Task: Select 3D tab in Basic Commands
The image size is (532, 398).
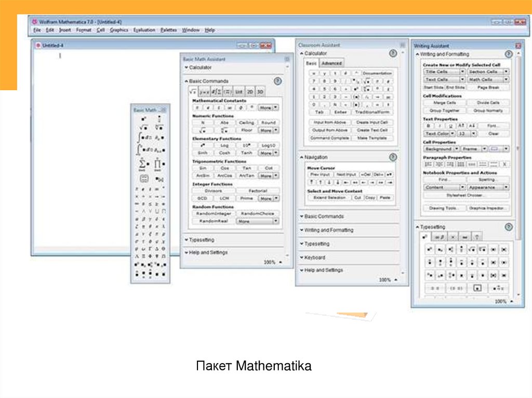Action: [260, 92]
